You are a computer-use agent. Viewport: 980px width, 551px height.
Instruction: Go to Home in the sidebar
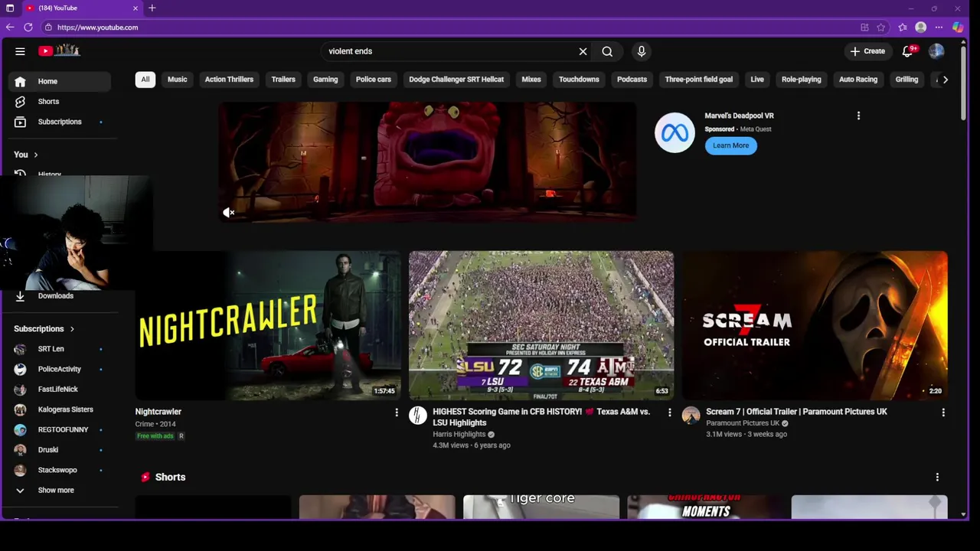click(x=60, y=81)
